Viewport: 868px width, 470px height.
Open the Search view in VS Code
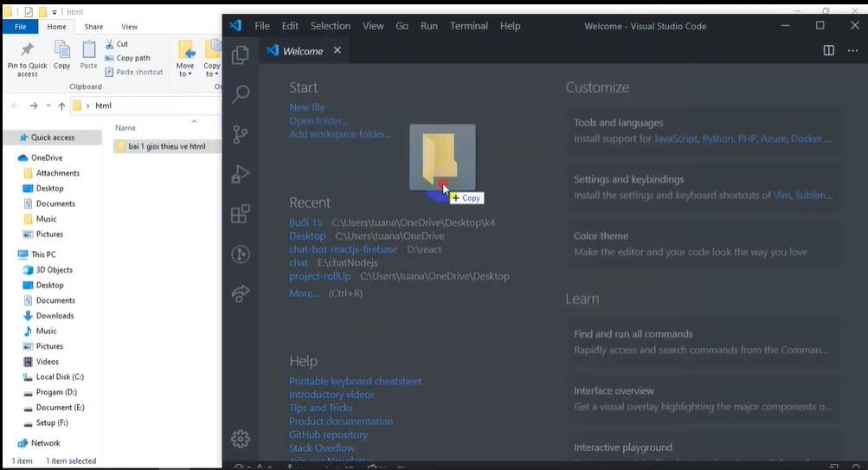tap(241, 93)
